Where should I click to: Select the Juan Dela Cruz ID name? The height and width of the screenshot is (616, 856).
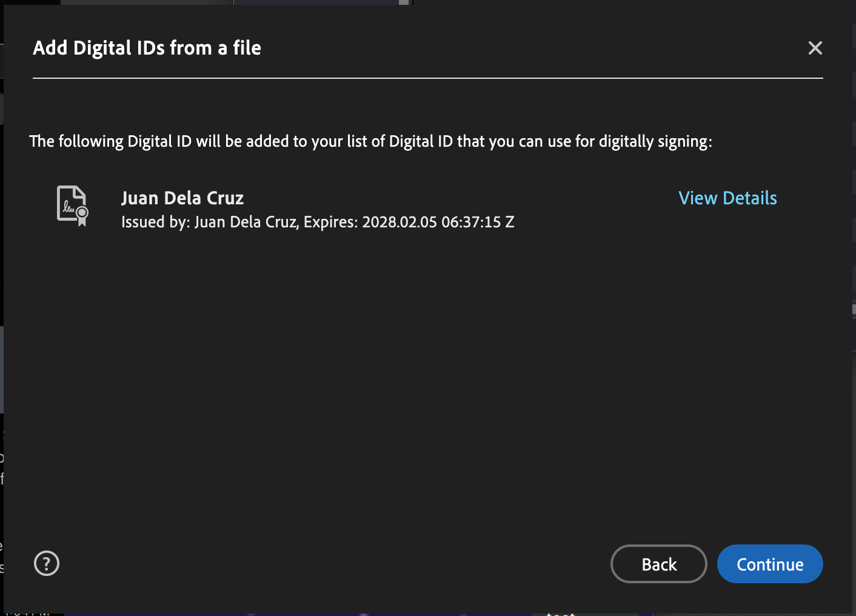(182, 198)
